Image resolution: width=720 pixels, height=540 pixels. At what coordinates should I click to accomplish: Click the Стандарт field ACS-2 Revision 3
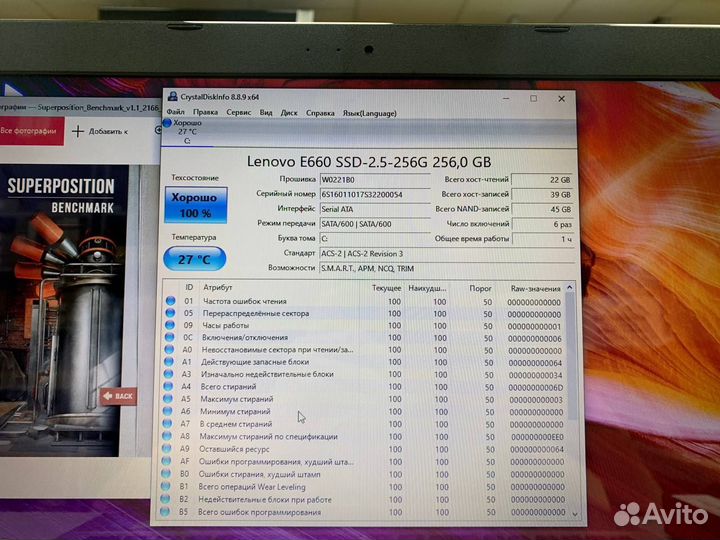coord(446,253)
